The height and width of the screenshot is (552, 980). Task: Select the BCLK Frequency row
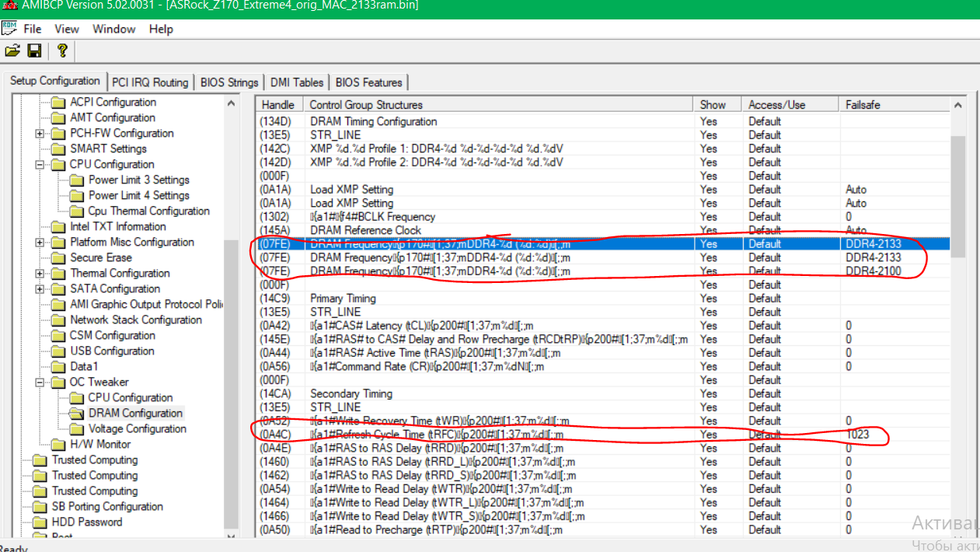[603, 216]
